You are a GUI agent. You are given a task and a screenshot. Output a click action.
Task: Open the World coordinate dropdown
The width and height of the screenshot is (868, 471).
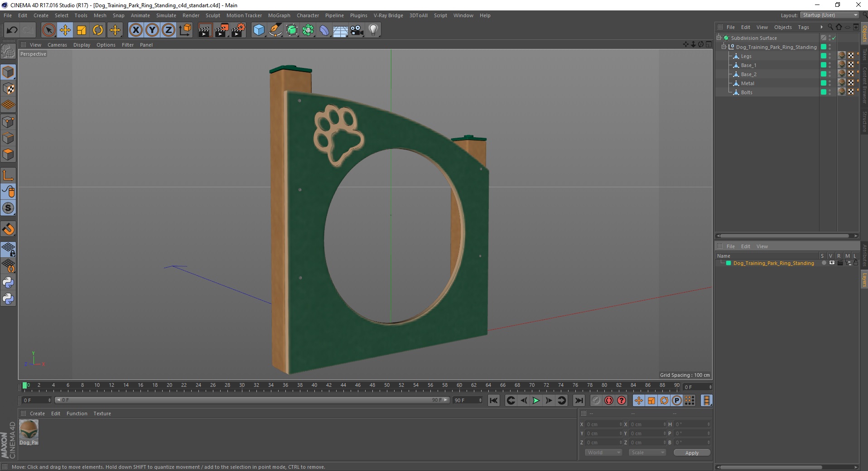tap(603, 452)
